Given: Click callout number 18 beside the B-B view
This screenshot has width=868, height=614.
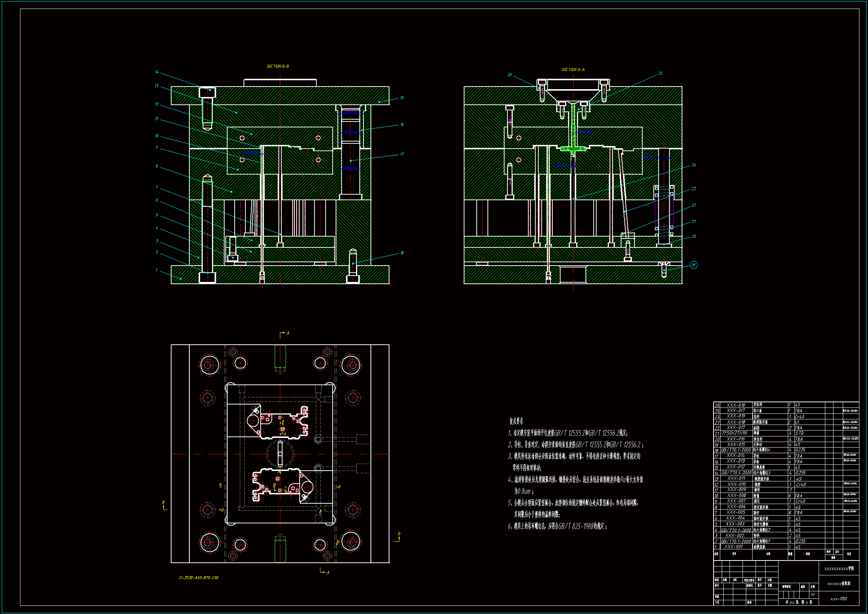Looking at the screenshot, I should tap(402, 253).
